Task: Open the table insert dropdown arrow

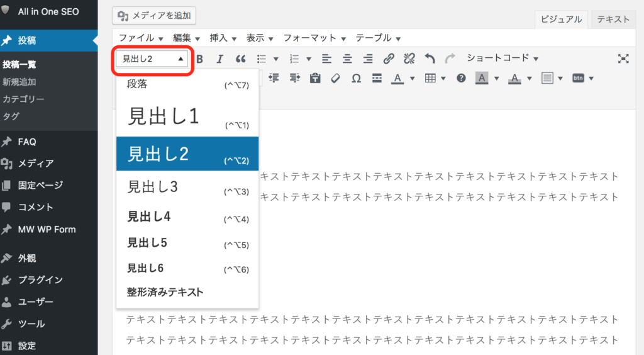Action: pos(443,79)
